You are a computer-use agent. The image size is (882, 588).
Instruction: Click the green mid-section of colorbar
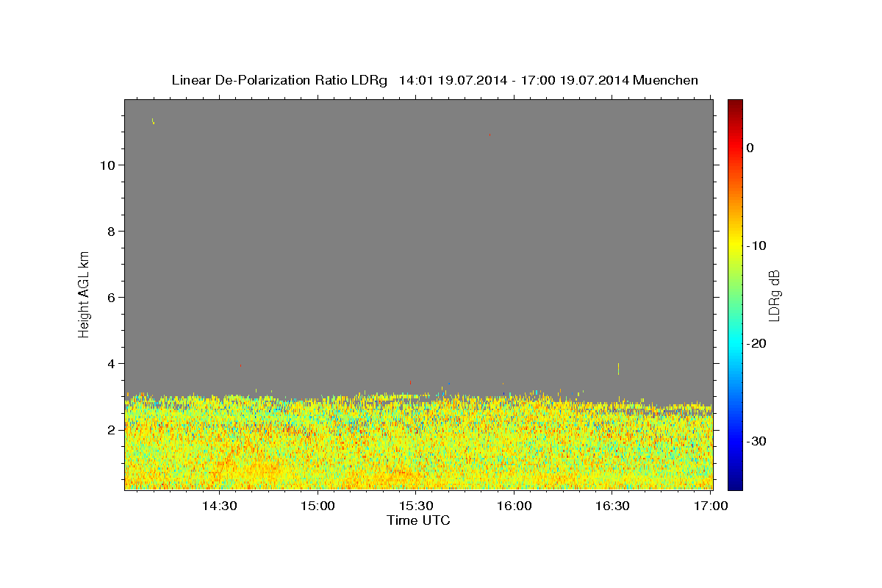[x=735, y=294]
